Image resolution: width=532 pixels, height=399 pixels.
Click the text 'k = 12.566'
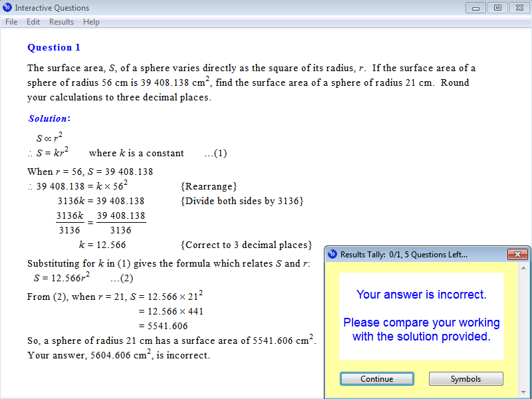pyautogui.click(x=102, y=245)
